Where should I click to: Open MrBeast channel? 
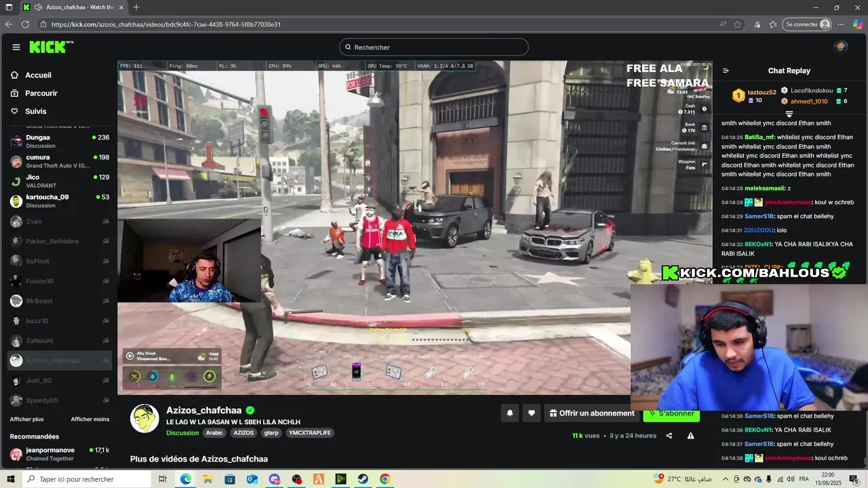pyautogui.click(x=60, y=301)
